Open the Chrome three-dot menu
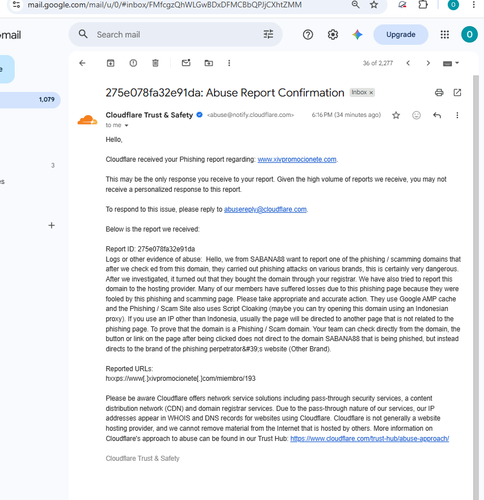Screen dimensions: 484x500 point(473,5)
